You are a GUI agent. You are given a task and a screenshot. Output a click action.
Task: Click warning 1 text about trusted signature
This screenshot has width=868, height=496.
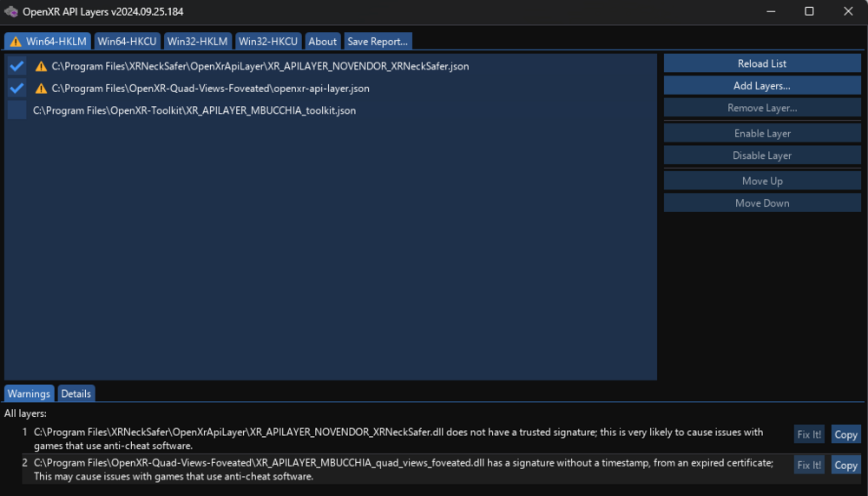point(398,439)
